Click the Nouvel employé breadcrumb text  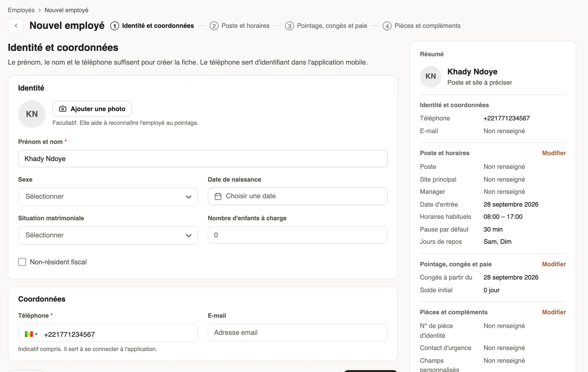tap(67, 10)
